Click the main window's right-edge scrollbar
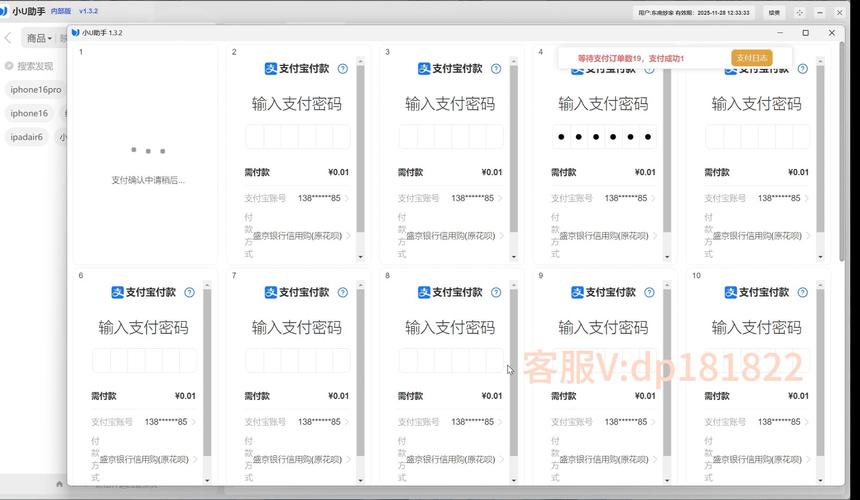This screenshot has width=860, height=500. coord(842,151)
